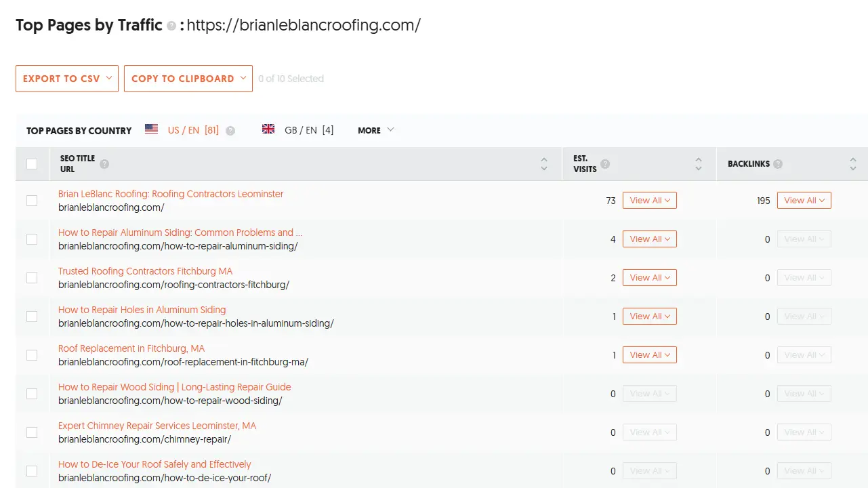The width and height of the screenshot is (868, 488).
Task: Open the Export to CSV dropdown
Action: (x=67, y=79)
